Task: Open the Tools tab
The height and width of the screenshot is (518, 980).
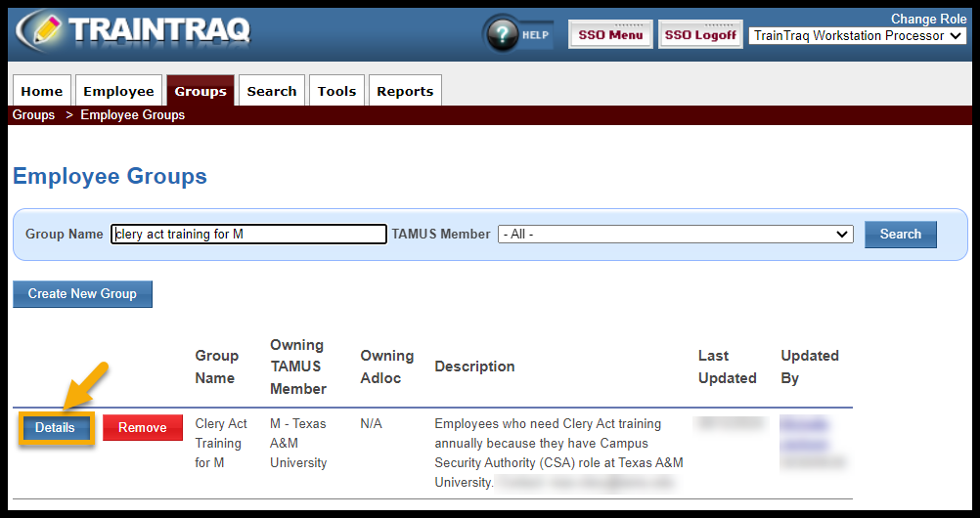Action: pyautogui.click(x=336, y=91)
